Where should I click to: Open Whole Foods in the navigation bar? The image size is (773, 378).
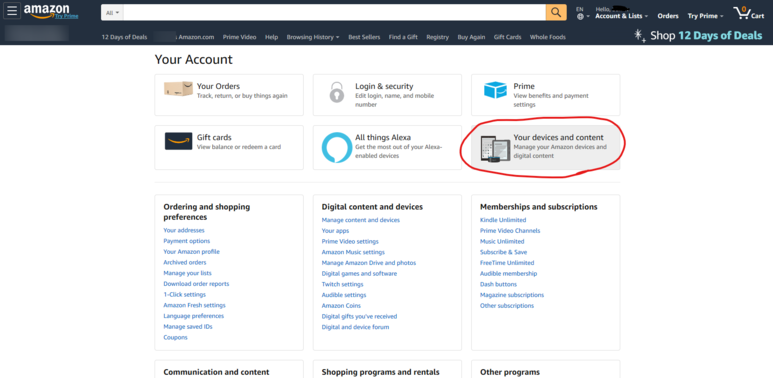pyautogui.click(x=548, y=37)
